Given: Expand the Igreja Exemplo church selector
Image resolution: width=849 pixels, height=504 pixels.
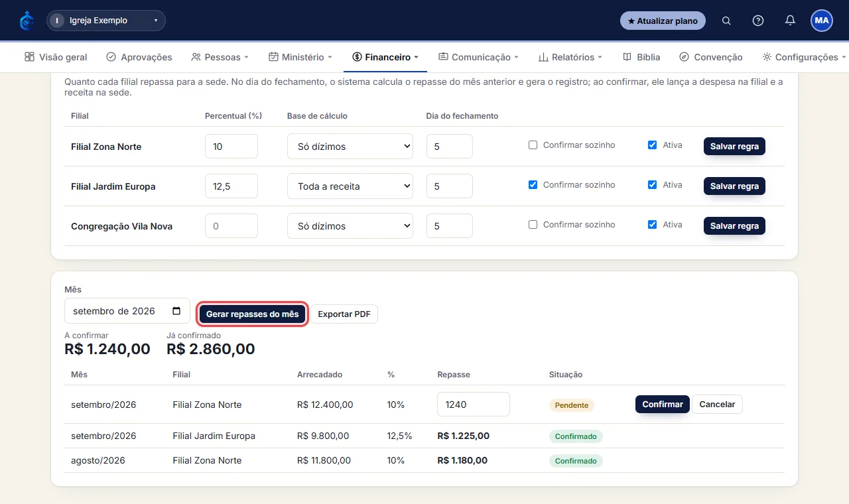Looking at the screenshot, I should pyautogui.click(x=106, y=21).
